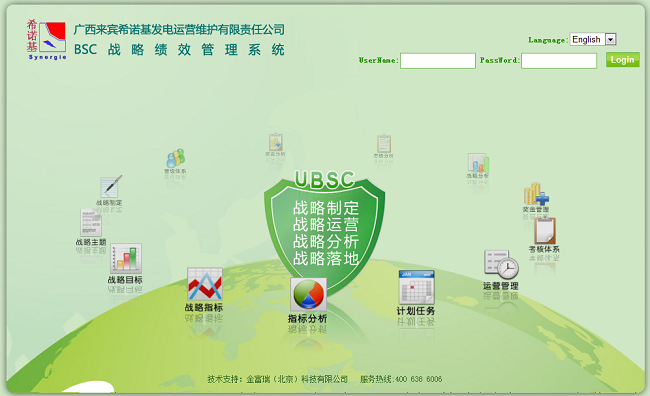
Task: Open the 指标分析 pie chart icon
Action: point(308,294)
